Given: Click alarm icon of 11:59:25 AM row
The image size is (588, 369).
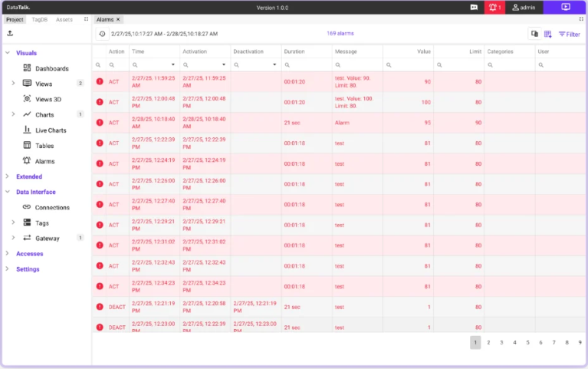Looking at the screenshot, I should click(100, 81).
